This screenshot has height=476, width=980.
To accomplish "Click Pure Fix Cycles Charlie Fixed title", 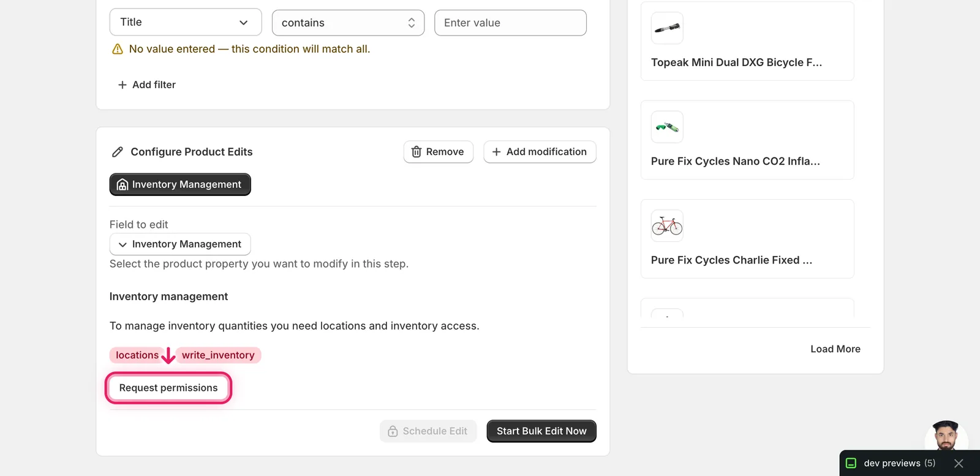I will [x=731, y=260].
